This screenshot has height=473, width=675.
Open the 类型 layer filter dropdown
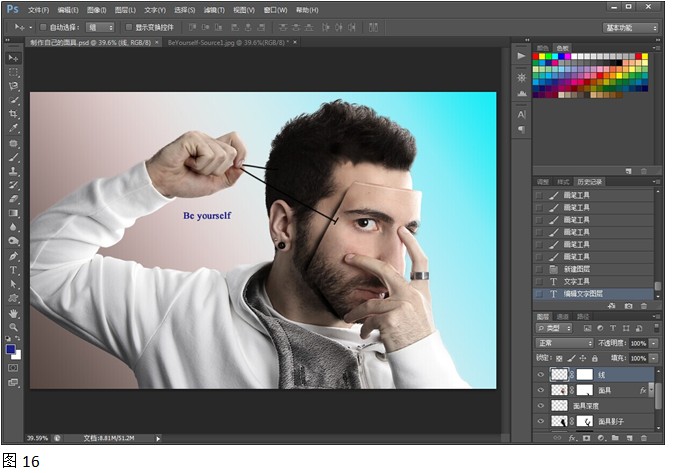pyautogui.click(x=554, y=328)
